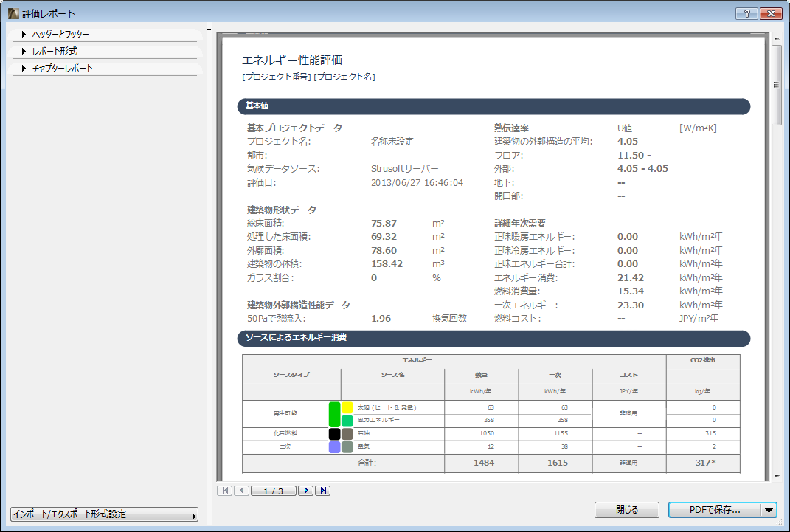Image resolution: width=790 pixels, height=532 pixels.
Task: Click the 石油 CO2 value 315
Action: click(710, 433)
